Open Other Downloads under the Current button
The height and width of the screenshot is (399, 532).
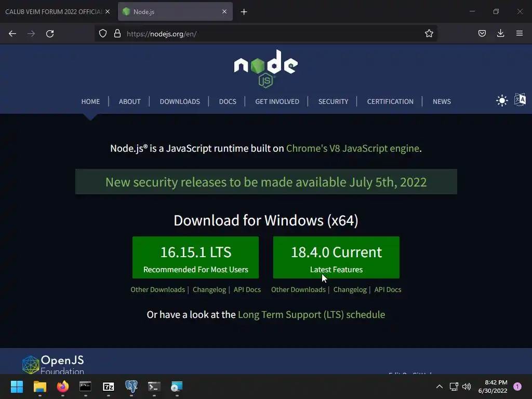tap(298, 289)
